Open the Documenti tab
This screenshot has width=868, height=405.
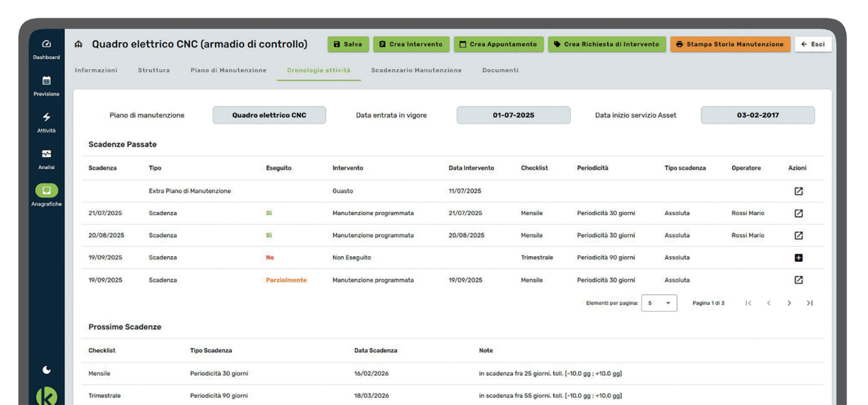tap(500, 70)
